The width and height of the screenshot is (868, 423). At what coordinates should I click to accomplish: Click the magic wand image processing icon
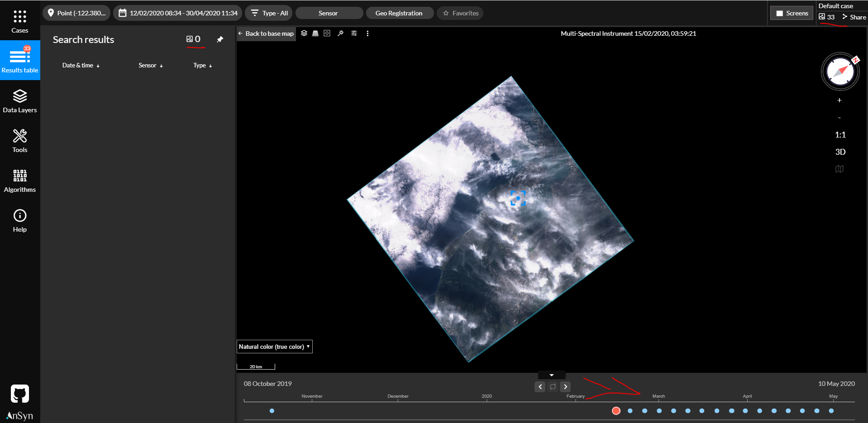point(341,33)
